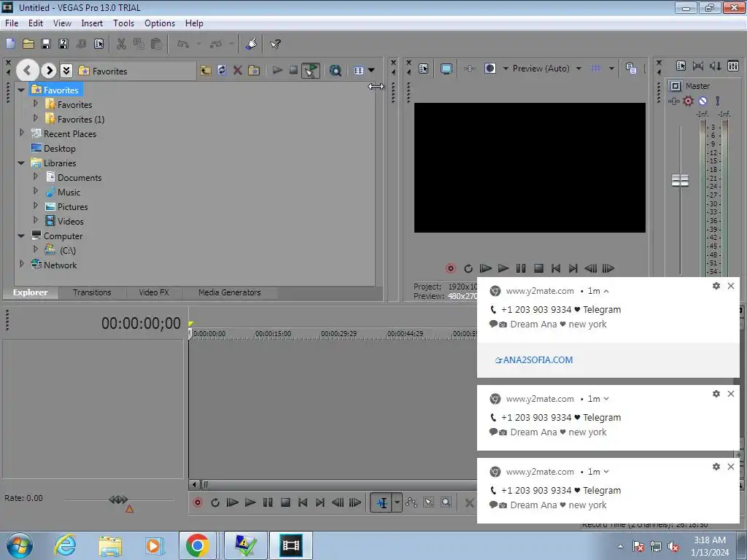This screenshot has height=560, width=747.
Task: Click the ANA2SOFIA.COM link
Action: tap(533, 360)
